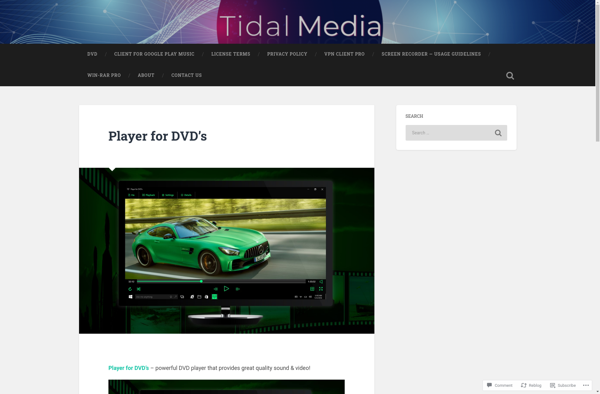600x394 pixels.
Task: Go to the About page
Action: pos(146,75)
